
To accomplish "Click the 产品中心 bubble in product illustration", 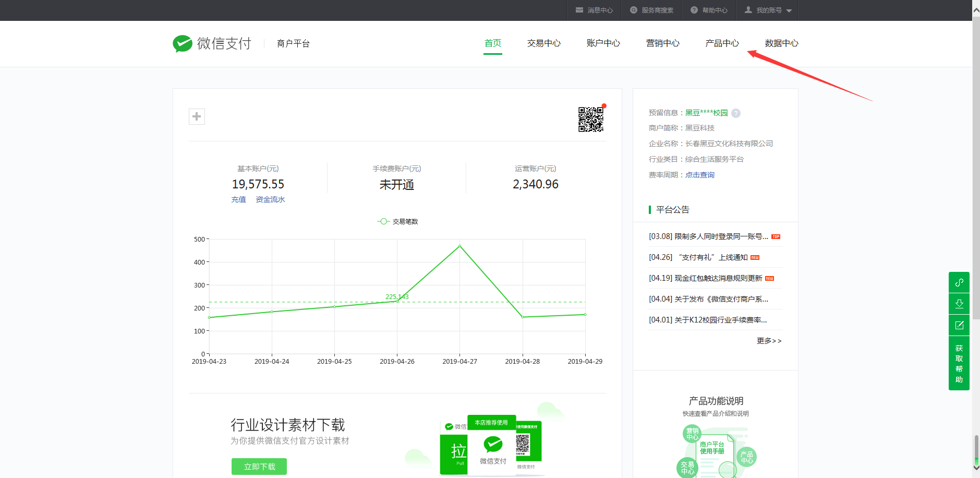I will 747,457.
